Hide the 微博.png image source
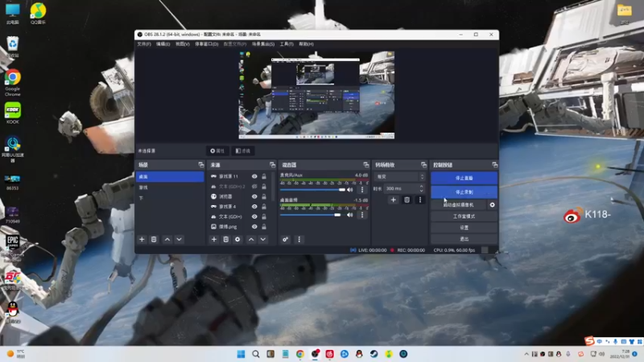Viewport: 644px width, 362px height. 254,227
